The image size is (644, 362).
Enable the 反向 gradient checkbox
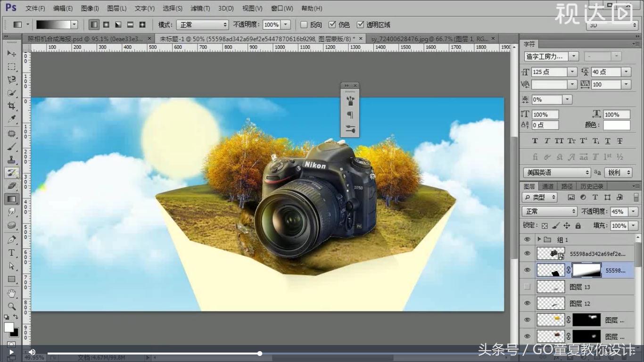pyautogui.click(x=303, y=24)
